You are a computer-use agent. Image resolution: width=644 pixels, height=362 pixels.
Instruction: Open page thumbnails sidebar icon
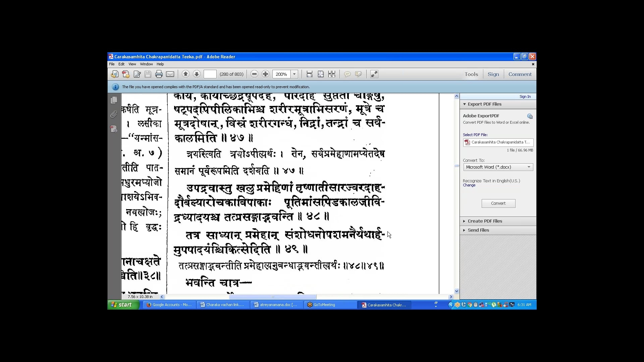click(114, 100)
